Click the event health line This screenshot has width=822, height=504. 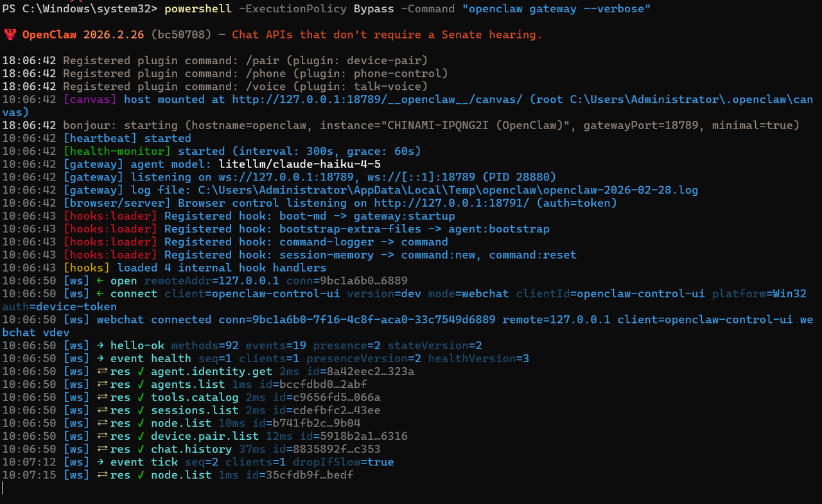(x=265, y=358)
